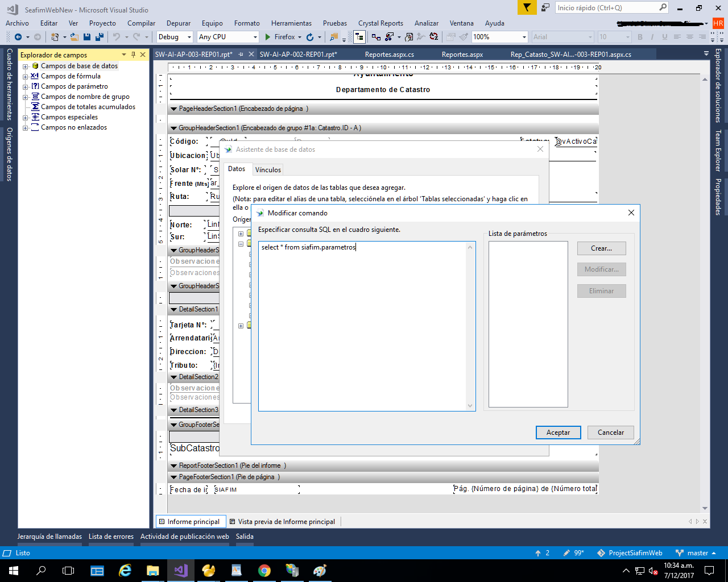Click the Cancelar button

[611, 433]
